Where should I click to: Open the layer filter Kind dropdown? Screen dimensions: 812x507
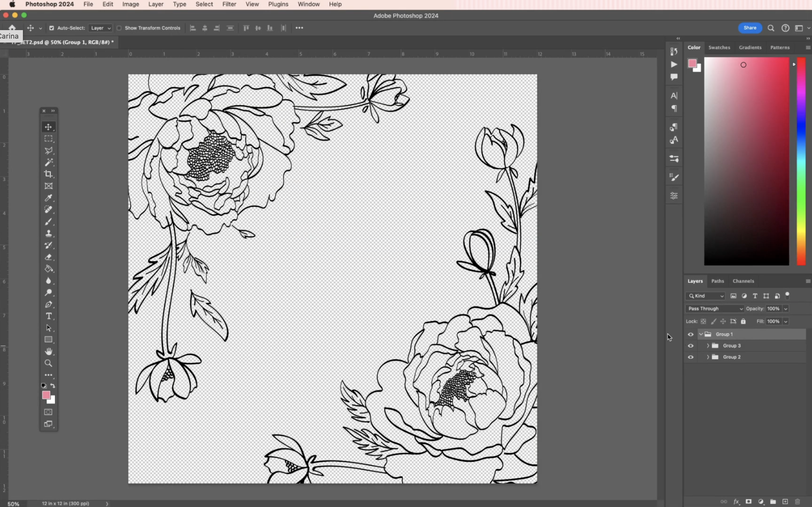pos(705,296)
